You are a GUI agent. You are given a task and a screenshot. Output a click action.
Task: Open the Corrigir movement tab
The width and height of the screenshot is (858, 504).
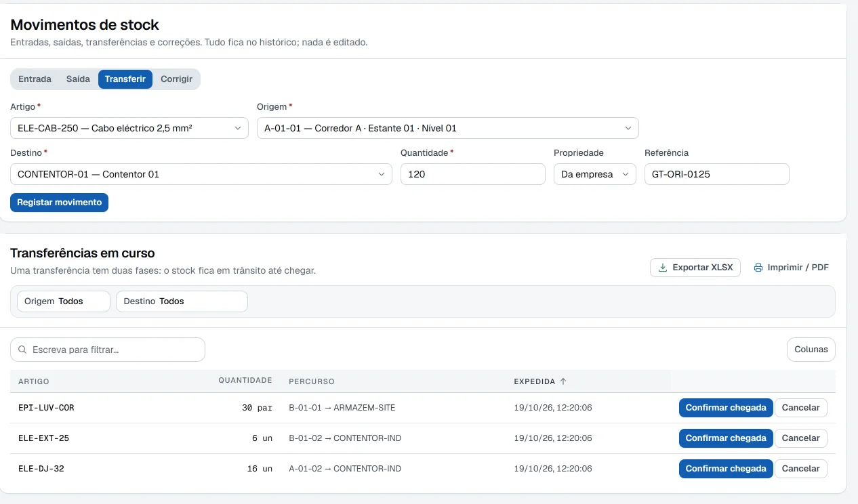coord(177,79)
